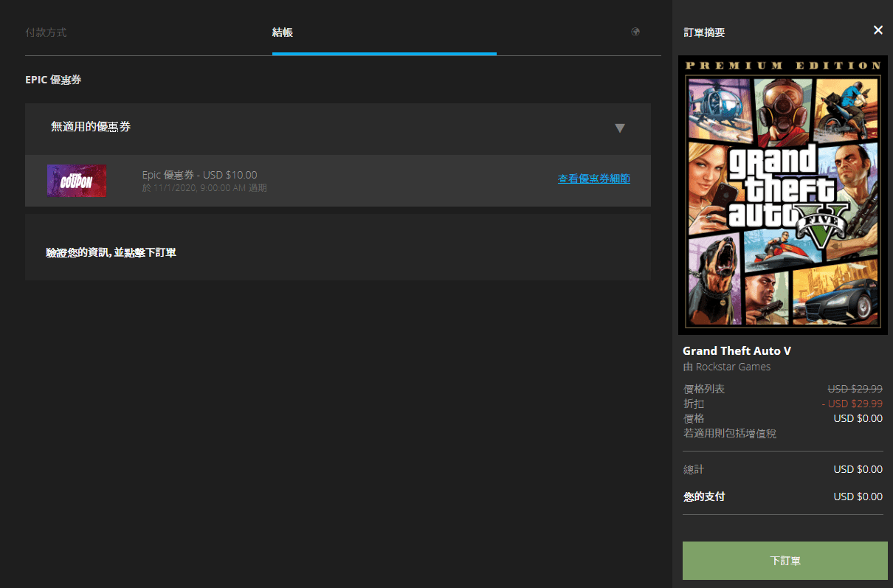
Task: Click the red - USD $29.99 discount amount
Action: 852,404
